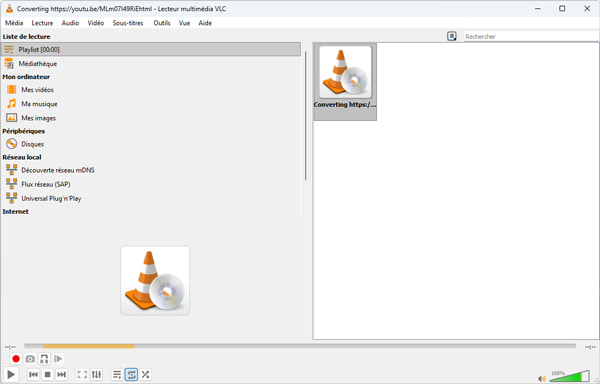600x384 pixels.
Task: Click the Réseau local section header
Action: [22, 157]
